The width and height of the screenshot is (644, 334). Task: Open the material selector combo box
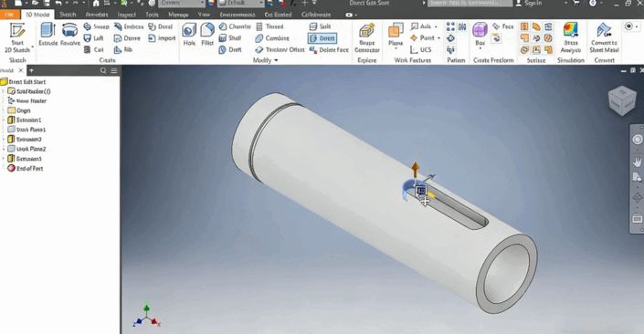pos(182,4)
